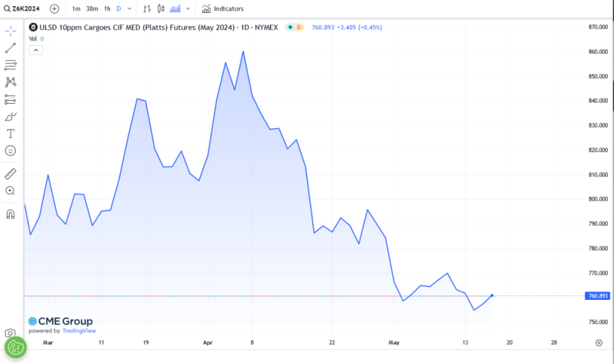Expand the chart style dropdown arrow
This screenshot has width=614, height=364.
[x=189, y=9]
